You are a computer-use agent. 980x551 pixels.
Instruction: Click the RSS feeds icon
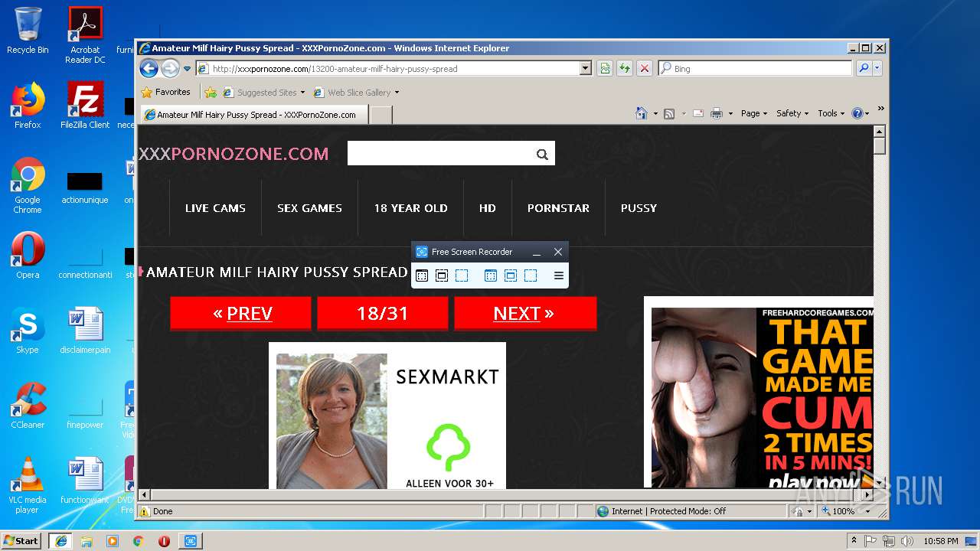click(x=669, y=113)
